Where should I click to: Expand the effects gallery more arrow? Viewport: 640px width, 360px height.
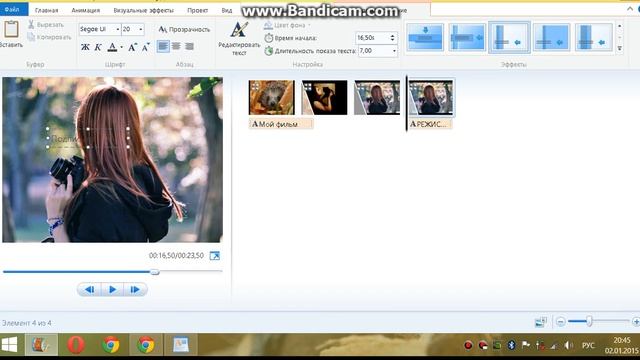tap(620, 48)
